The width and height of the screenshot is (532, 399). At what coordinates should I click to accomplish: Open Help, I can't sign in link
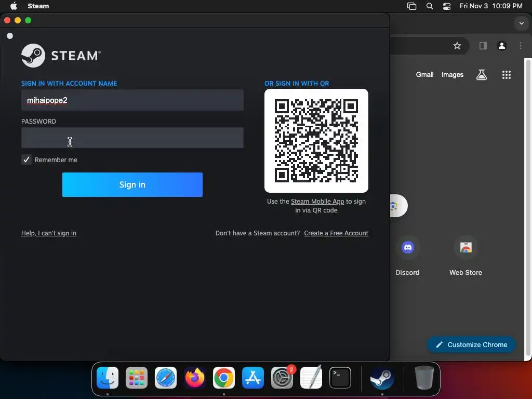[x=49, y=233]
